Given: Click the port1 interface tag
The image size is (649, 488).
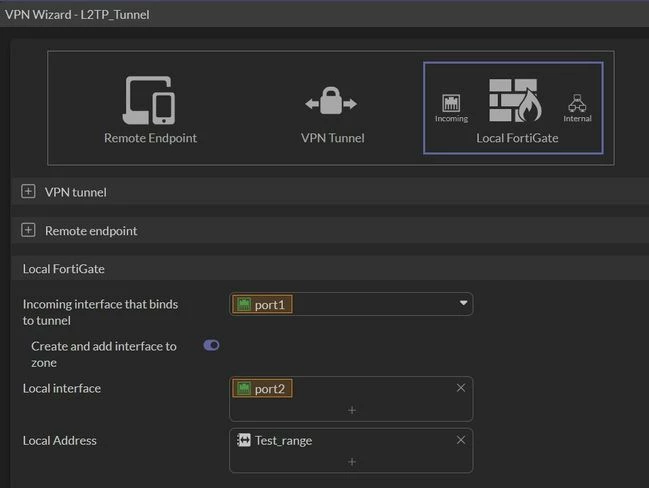Looking at the screenshot, I should [x=262, y=305].
